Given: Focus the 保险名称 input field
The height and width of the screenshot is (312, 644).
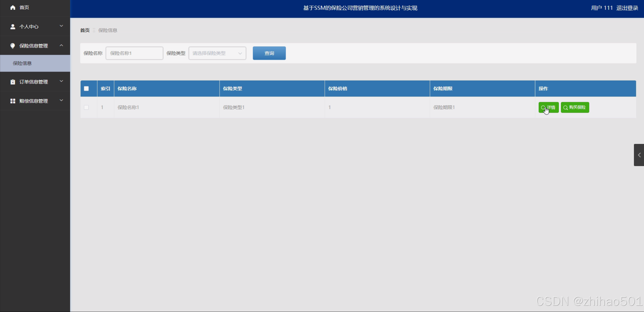Looking at the screenshot, I should coord(134,53).
